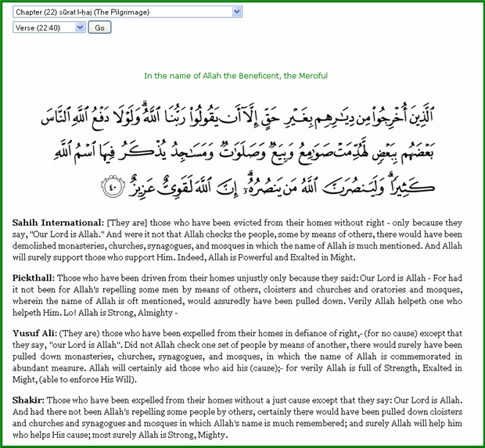The height and width of the screenshot is (448, 485).
Task: Click the Go button
Action: pyautogui.click(x=99, y=27)
